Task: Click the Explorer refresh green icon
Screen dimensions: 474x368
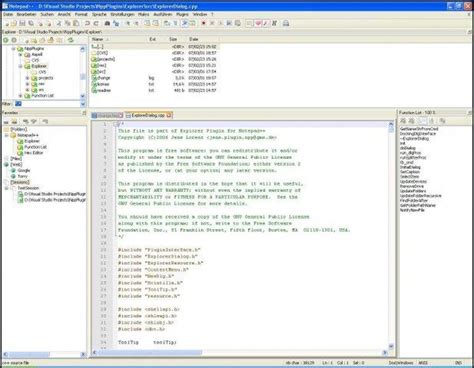Action: coord(71,40)
